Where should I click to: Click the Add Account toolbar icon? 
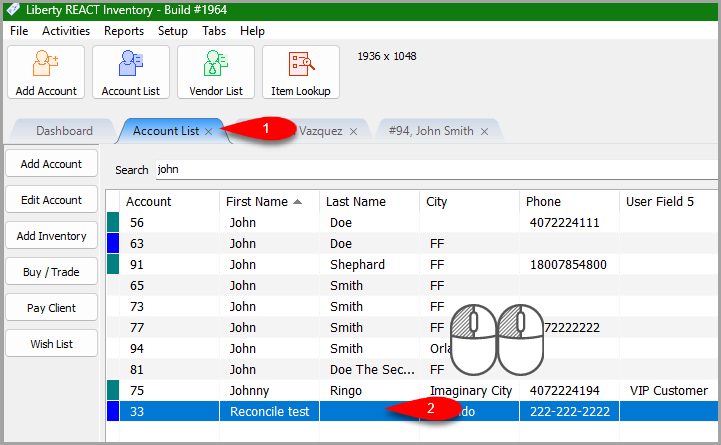point(46,72)
